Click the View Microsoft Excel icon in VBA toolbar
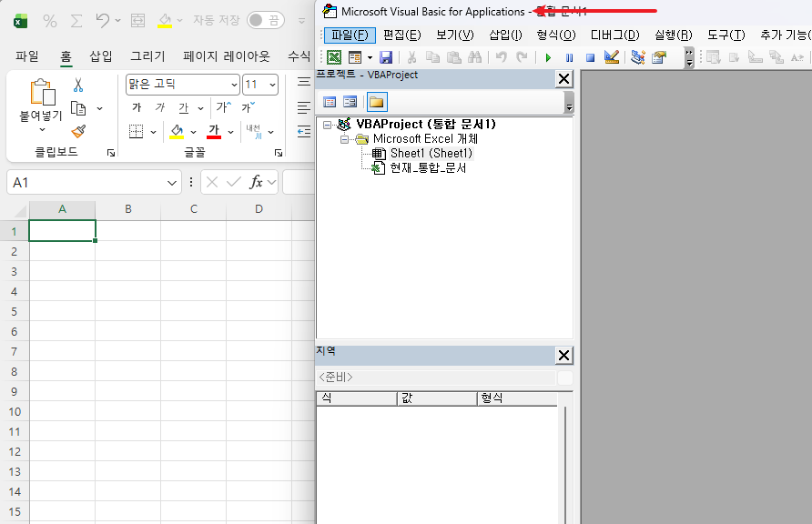The height and width of the screenshot is (524, 812). point(334,57)
